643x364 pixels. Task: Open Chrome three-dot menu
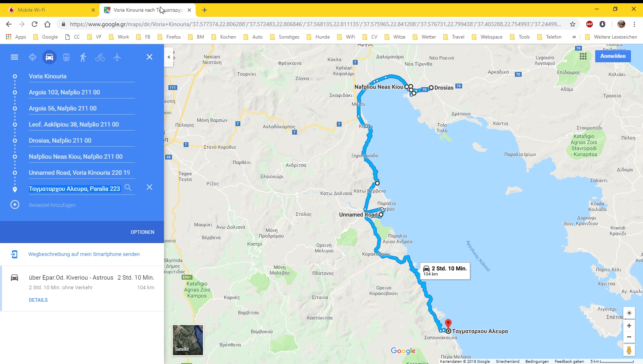(x=635, y=24)
